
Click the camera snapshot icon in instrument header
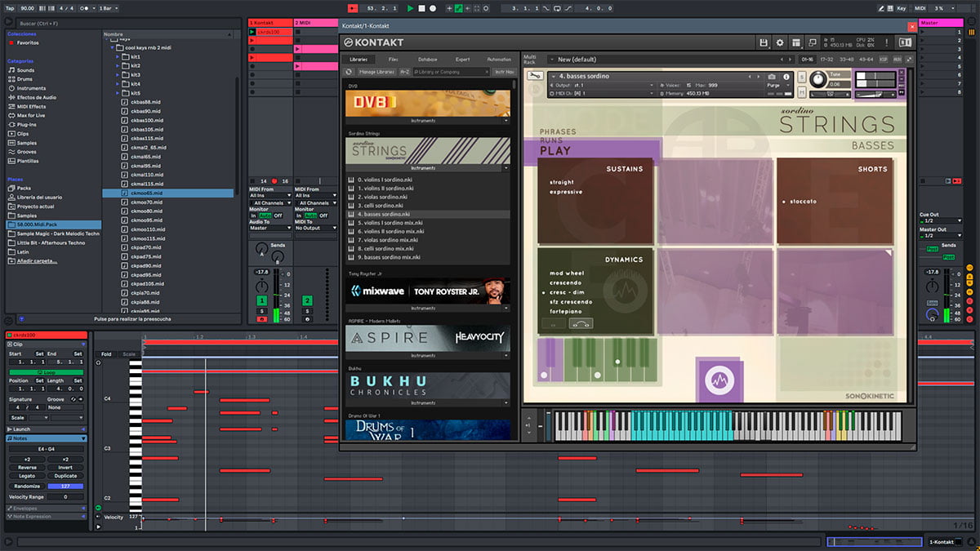773,76
